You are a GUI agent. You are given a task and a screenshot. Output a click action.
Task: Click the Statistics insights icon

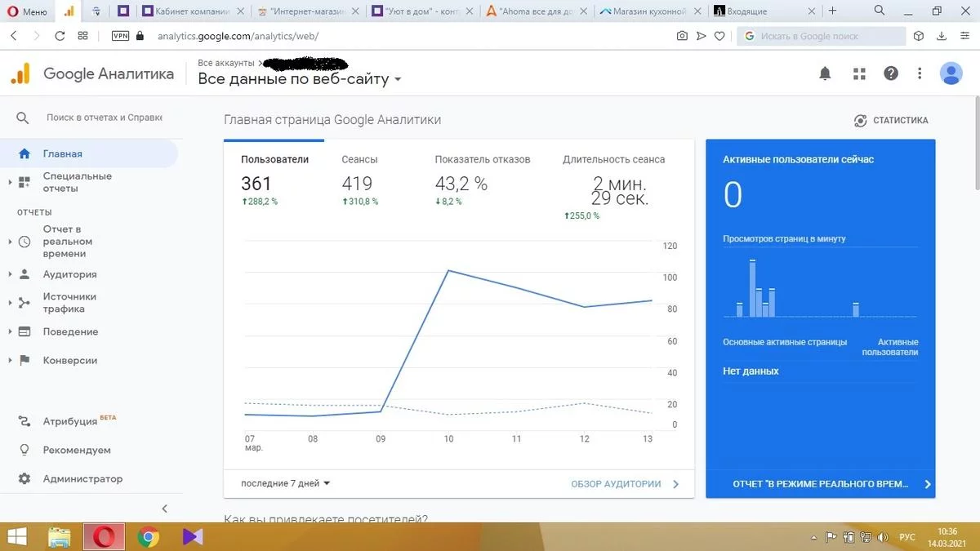coord(860,121)
